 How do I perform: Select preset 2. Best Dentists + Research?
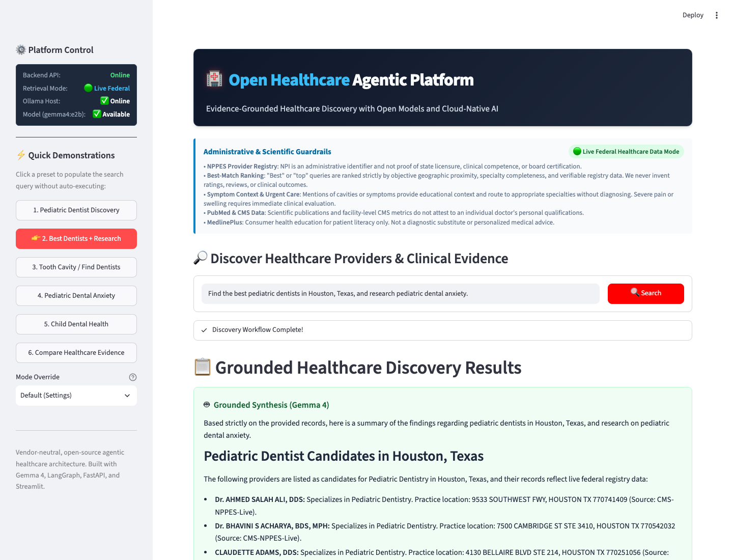coord(76,239)
